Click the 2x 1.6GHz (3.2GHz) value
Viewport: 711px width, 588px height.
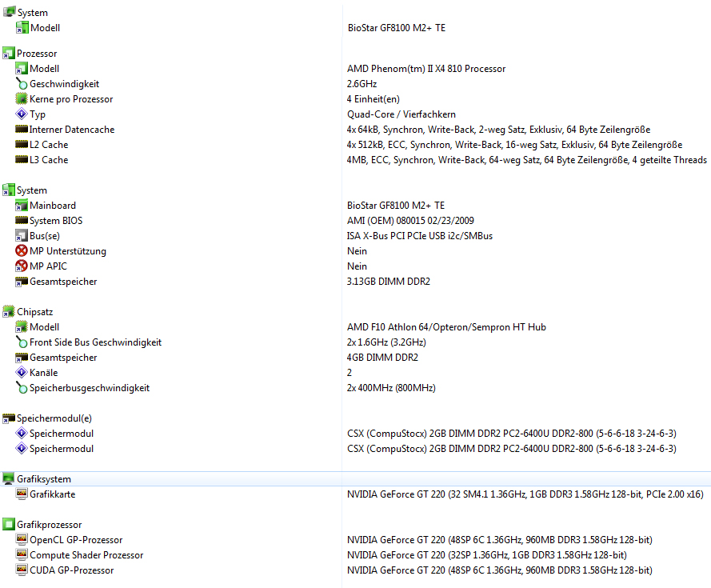click(386, 342)
